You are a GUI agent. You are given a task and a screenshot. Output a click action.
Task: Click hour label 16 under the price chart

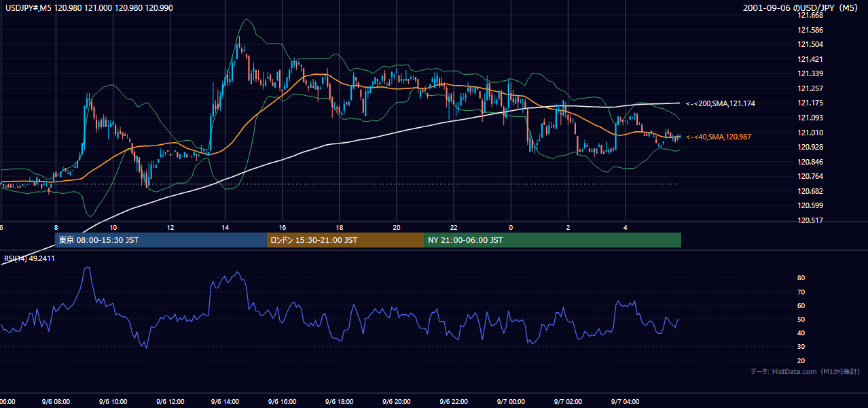tap(283, 228)
